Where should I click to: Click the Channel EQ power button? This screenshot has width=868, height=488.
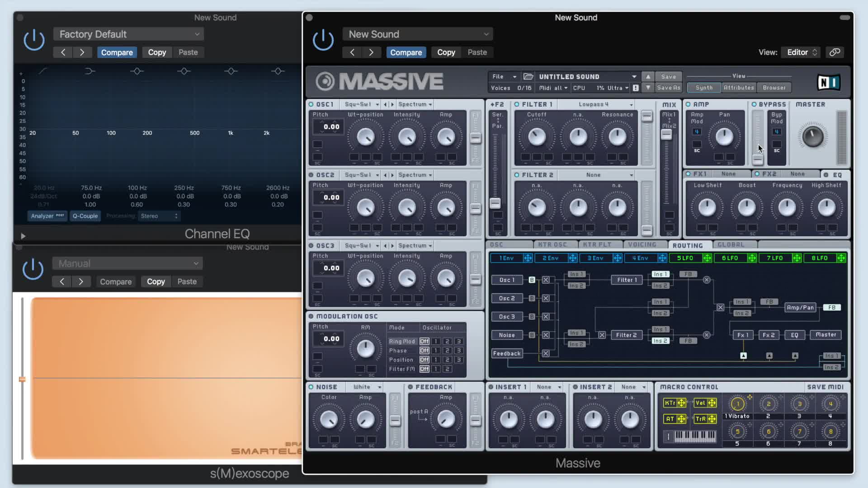[x=34, y=40]
